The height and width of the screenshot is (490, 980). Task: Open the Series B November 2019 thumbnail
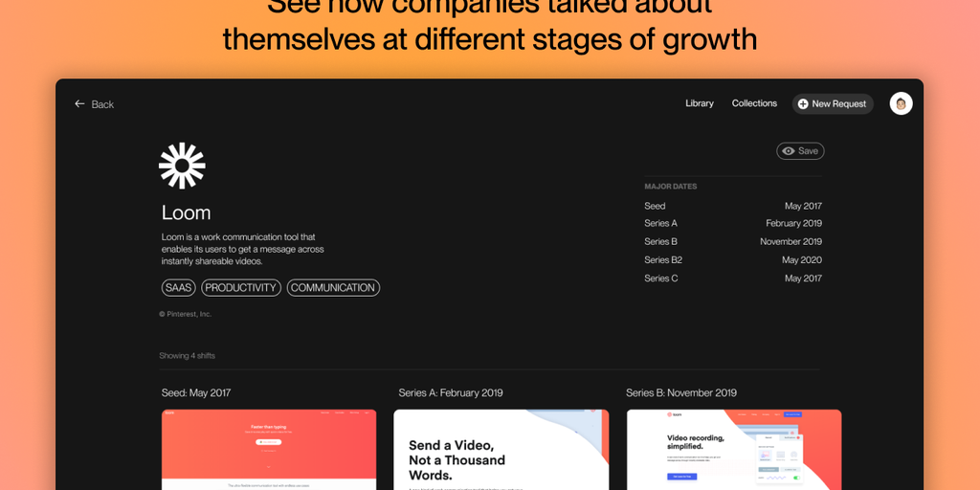734,449
